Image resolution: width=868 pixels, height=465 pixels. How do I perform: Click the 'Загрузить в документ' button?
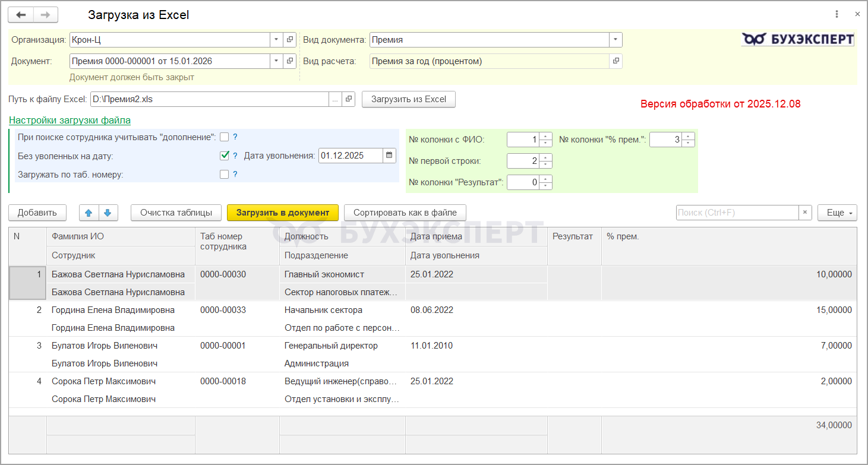(x=282, y=213)
